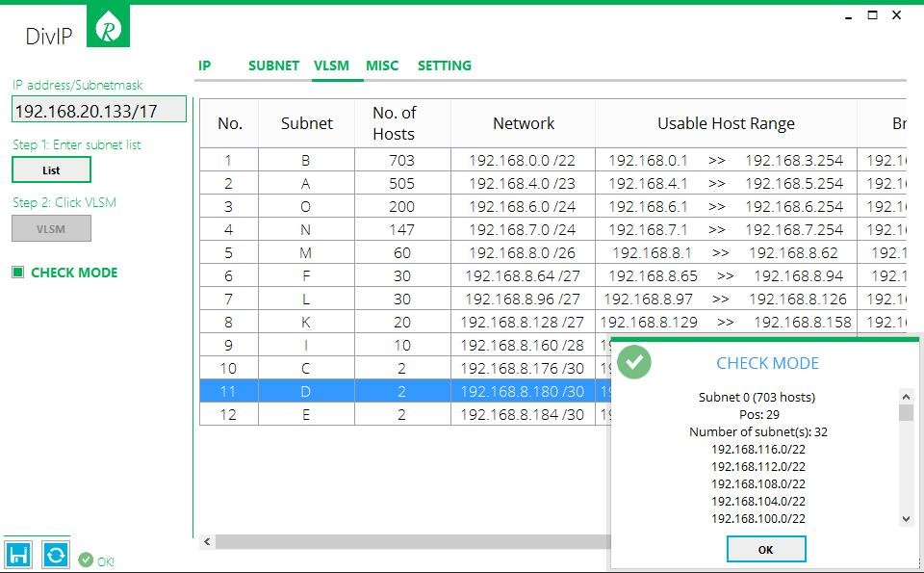Click the No. column header
This screenshot has height=573, width=924.
pos(229,123)
